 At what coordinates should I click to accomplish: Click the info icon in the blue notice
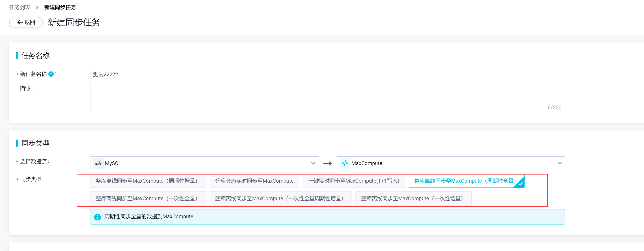[x=97, y=217]
